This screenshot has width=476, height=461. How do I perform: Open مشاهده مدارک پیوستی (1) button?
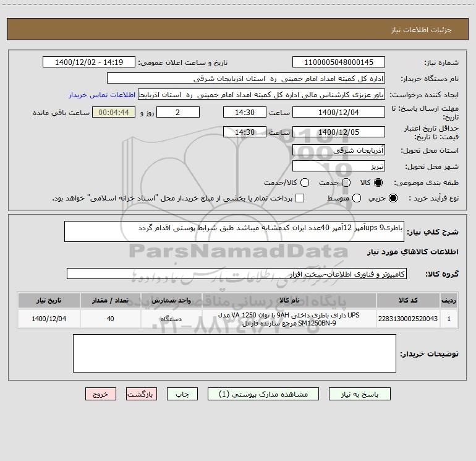click(263, 394)
